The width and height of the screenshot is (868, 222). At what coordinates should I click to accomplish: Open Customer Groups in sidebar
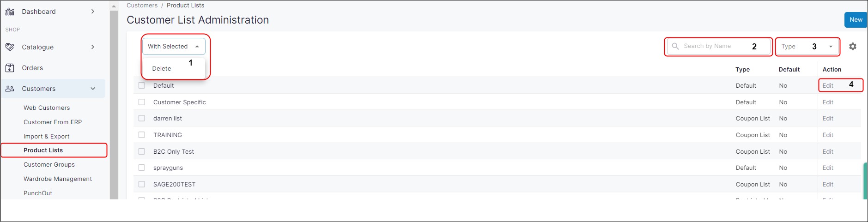(x=49, y=164)
